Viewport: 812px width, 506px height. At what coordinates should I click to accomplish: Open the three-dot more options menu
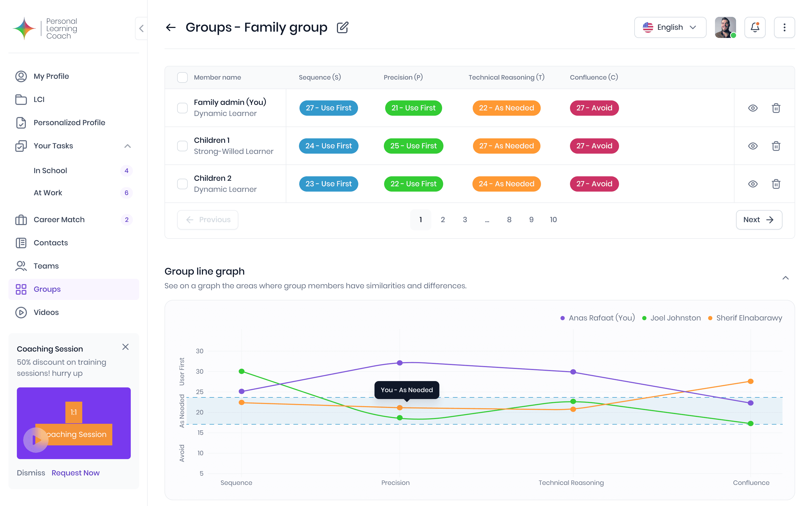point(784,27)
